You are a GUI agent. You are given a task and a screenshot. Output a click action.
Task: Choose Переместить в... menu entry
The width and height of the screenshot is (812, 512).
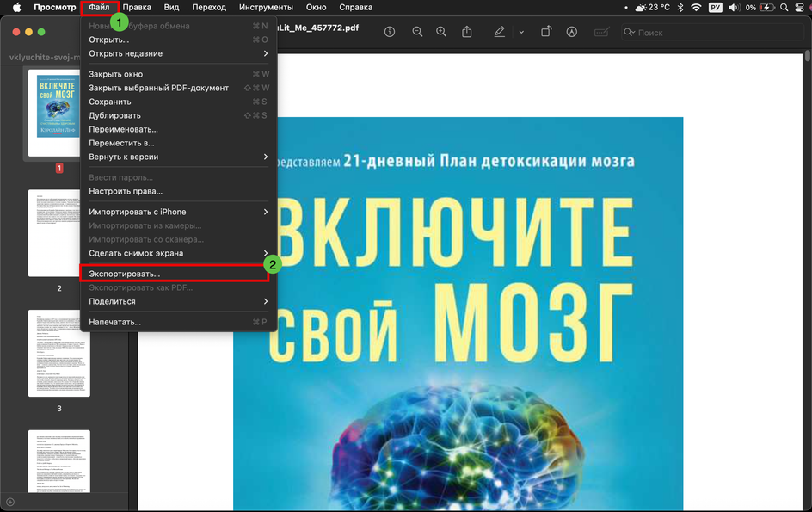(x=178, y=143)
